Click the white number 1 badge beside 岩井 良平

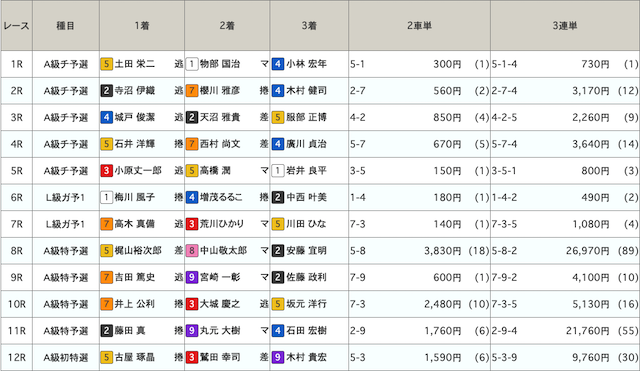click(278, 171)
